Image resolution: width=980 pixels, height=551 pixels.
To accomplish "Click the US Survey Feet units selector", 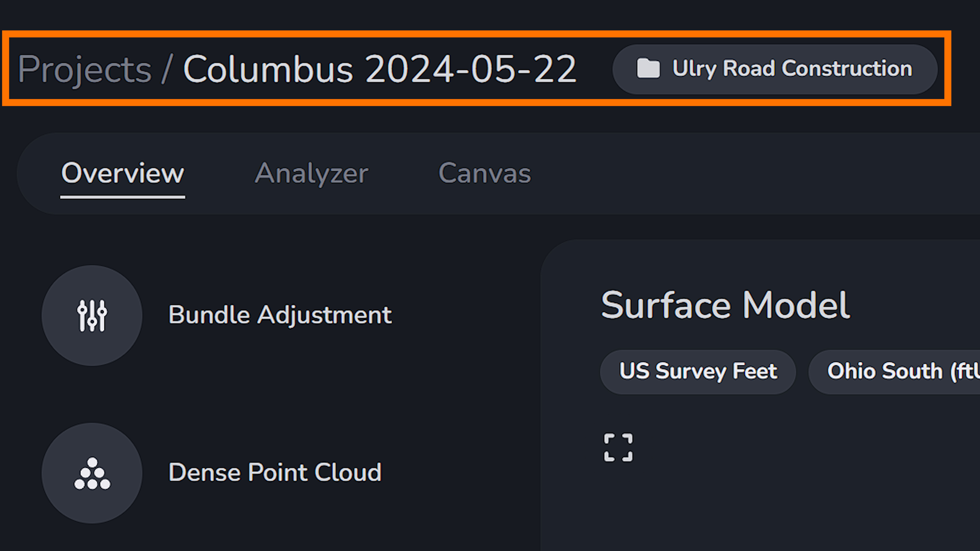I will pos(698,371).
